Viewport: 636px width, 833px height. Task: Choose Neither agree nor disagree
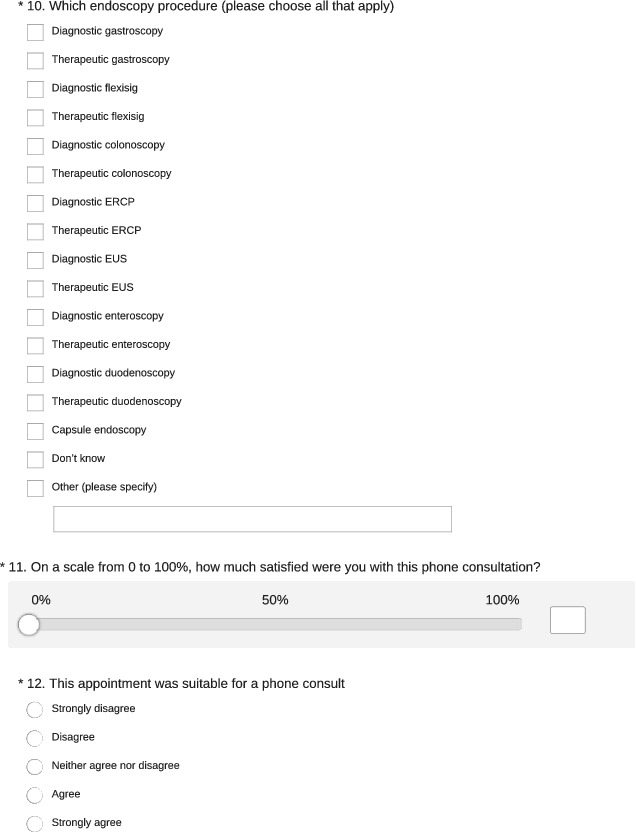pos(35,766)
